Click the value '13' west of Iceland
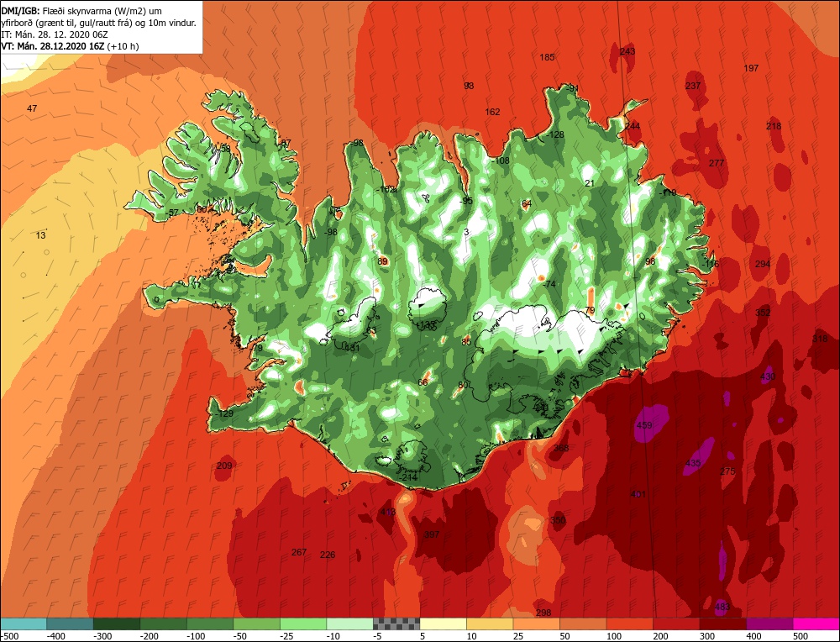 click(40, 235)
